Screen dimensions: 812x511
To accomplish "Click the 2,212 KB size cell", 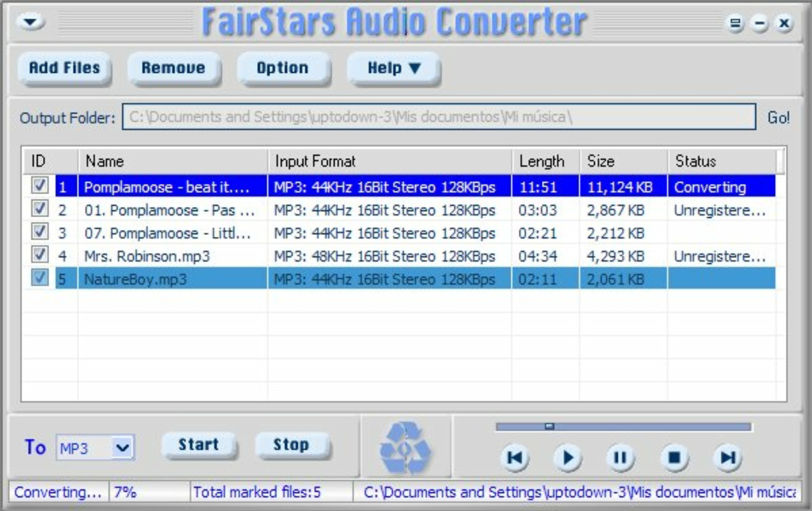I will coord(624,233).
